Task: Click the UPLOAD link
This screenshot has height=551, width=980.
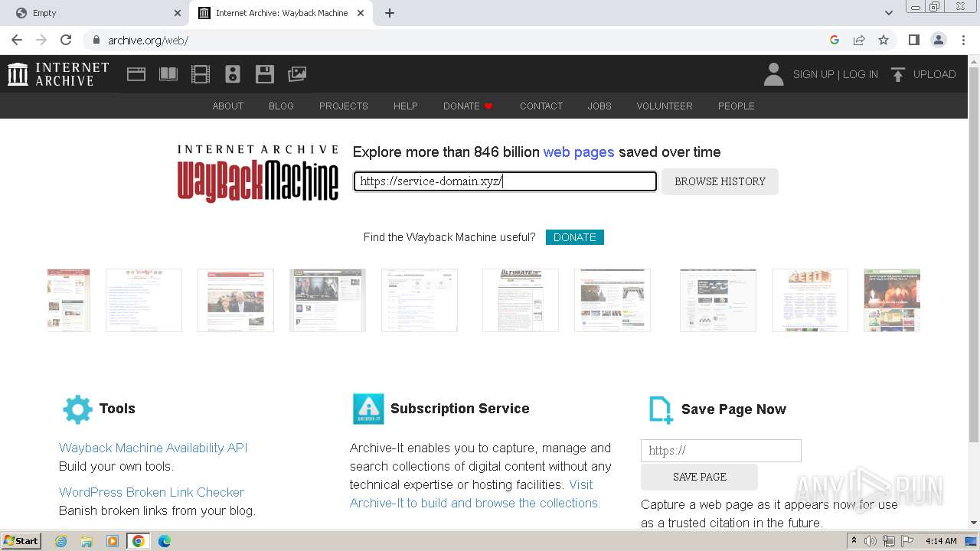Action: click(x=935, y=74)
